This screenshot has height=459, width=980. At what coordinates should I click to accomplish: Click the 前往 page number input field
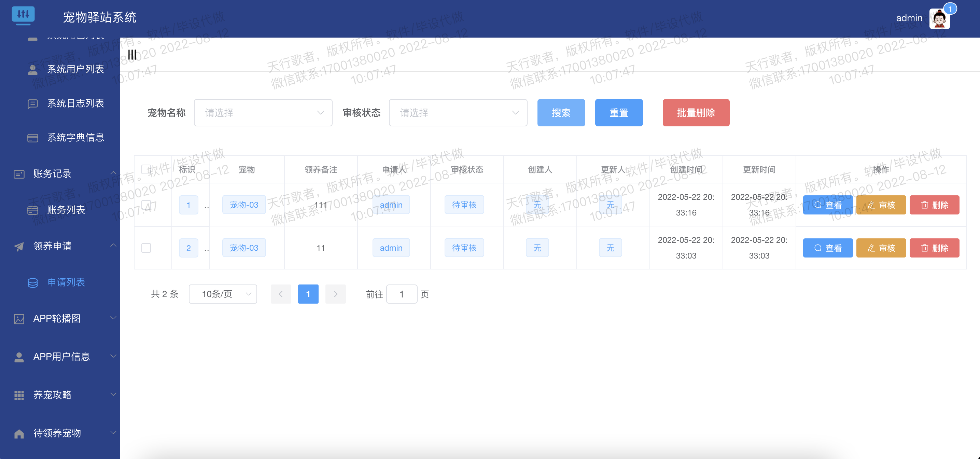[402, 294]
